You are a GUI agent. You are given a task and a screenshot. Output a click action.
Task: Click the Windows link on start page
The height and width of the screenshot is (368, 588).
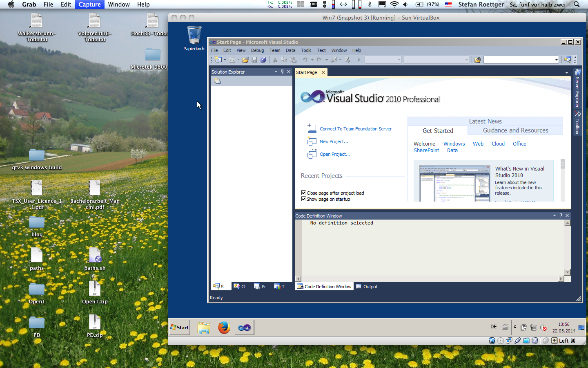pyautogui.click(x=454, y=144)
